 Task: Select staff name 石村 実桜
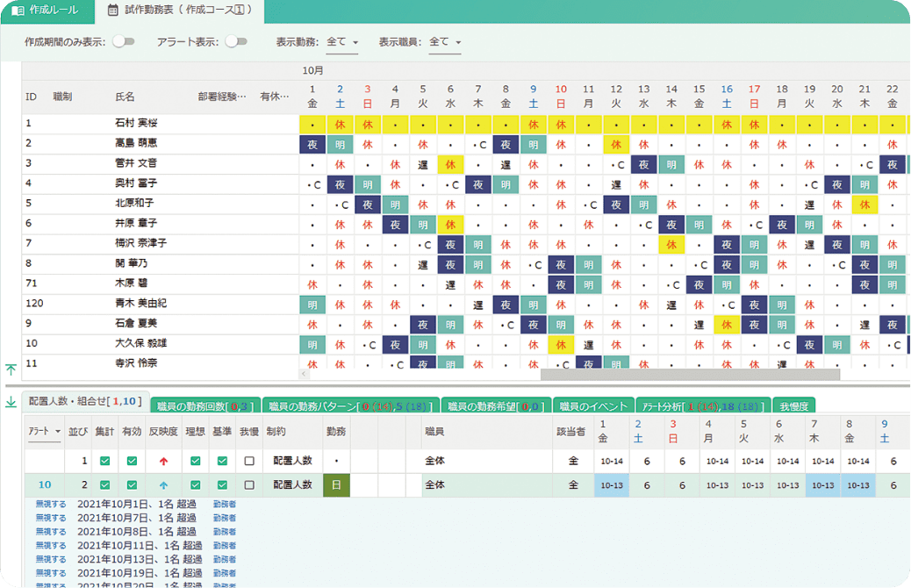137,123
